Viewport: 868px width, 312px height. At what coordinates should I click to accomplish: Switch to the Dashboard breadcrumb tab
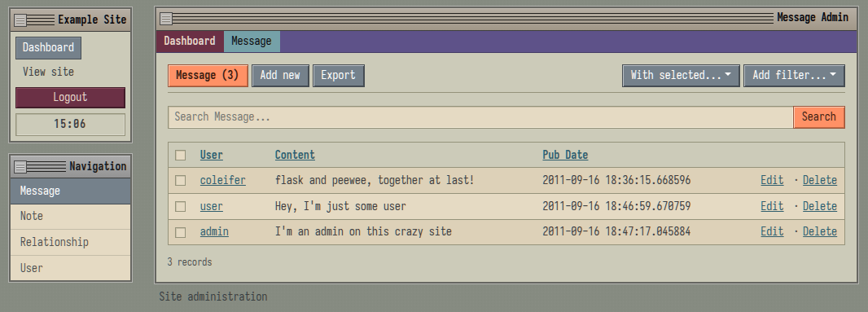click(x=190, y=42)
